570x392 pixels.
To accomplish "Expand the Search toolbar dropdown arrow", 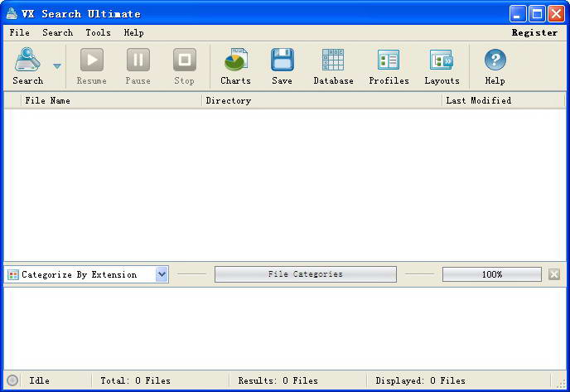I will (x=57, y=66).
